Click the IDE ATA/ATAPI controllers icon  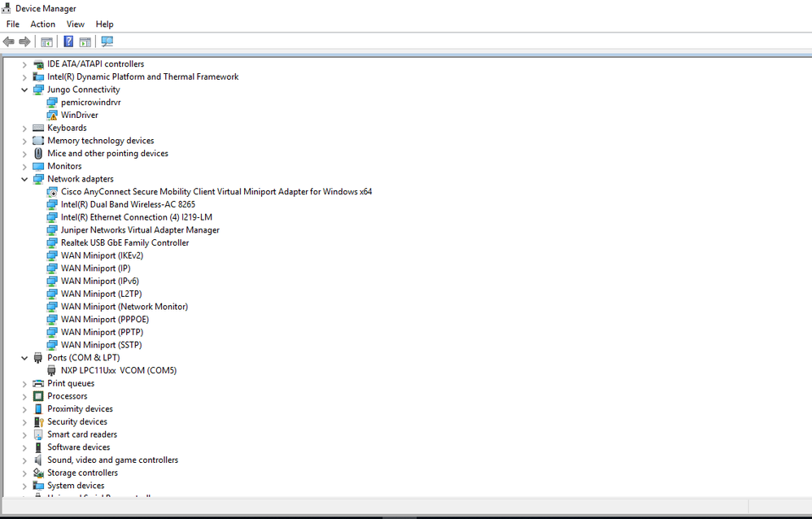[38, 64]
